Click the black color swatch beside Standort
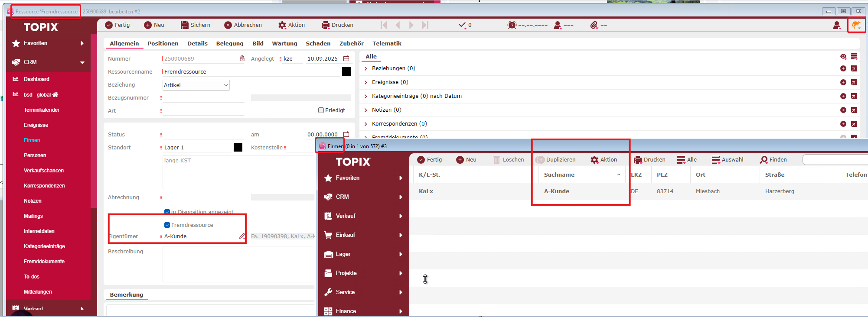 (238, 147)
